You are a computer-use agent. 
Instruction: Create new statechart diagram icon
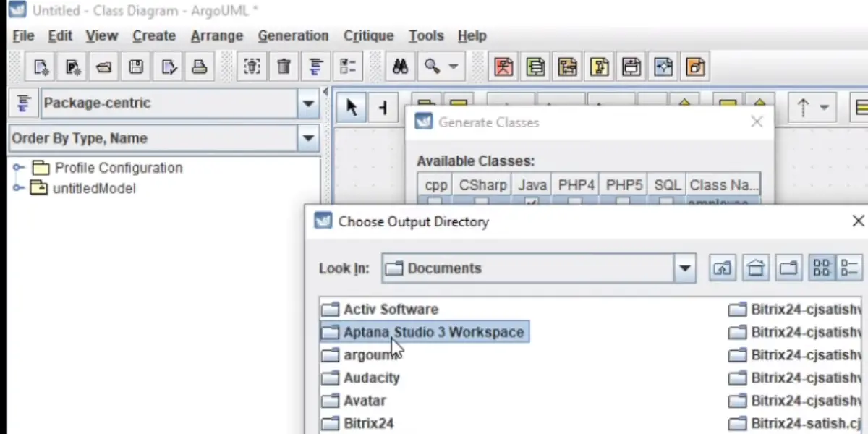(x=631, y=67)
